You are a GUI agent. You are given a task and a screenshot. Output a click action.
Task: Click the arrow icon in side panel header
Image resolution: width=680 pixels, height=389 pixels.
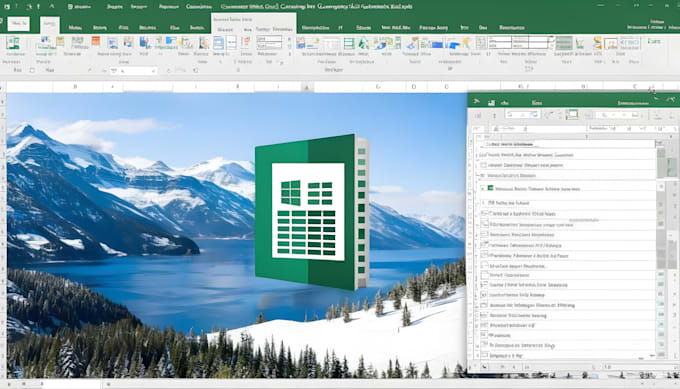pyautogui.click(x=477, y=102)
